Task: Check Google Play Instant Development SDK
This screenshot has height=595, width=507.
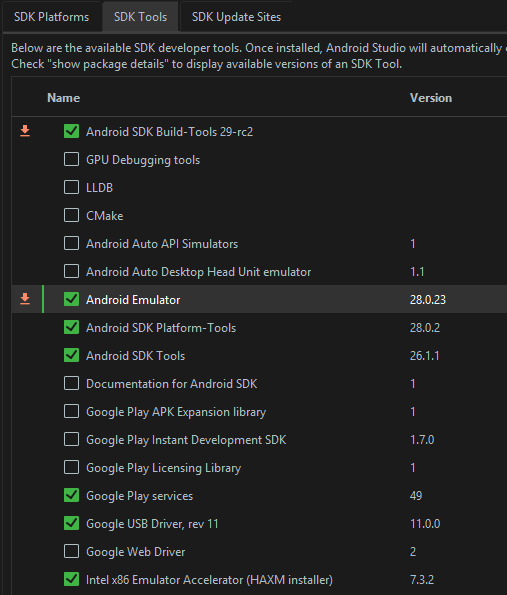Action: tap(71, 439)
